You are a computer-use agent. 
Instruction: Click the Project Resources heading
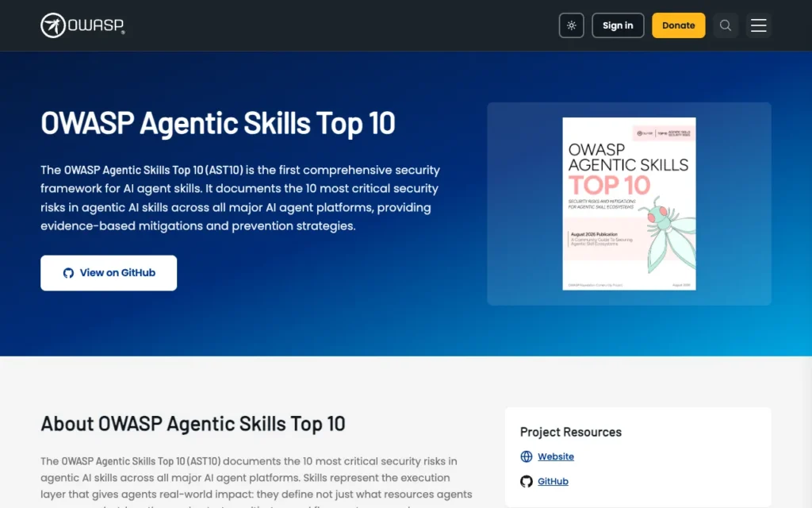coord(571,433)
